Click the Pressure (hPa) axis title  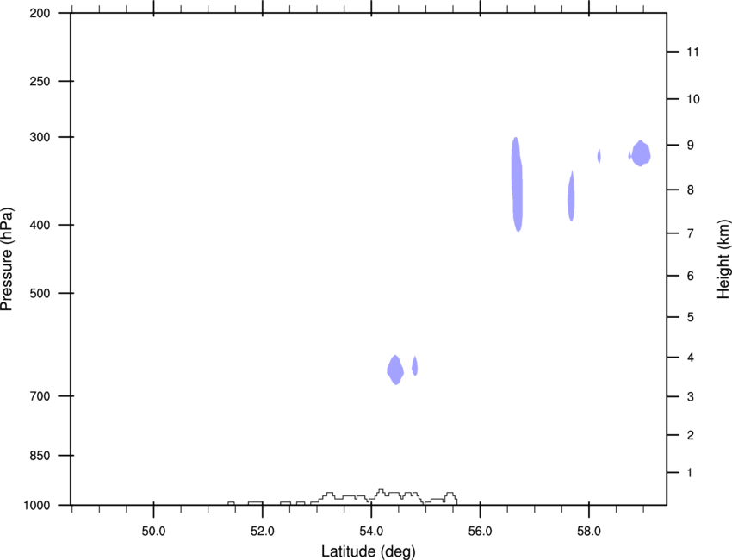(7, 259)
